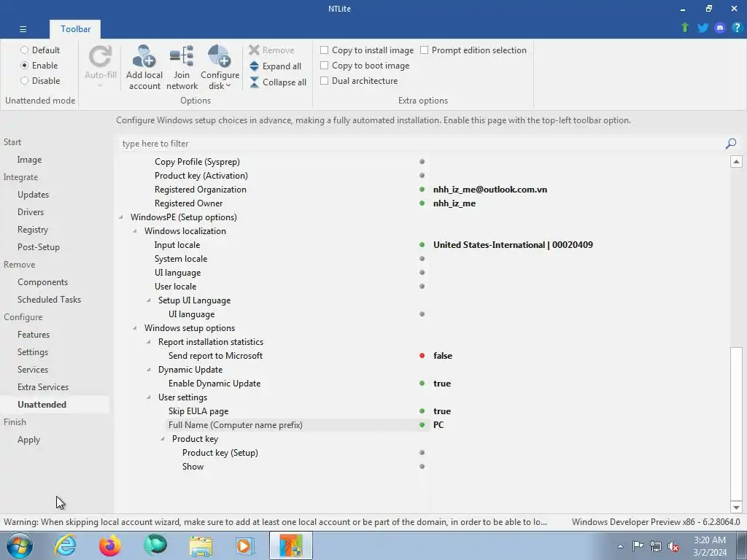The height and width of the screenshot is (560, 747).
Task: Go to the Updates page
Action: [x=34, y=194]
